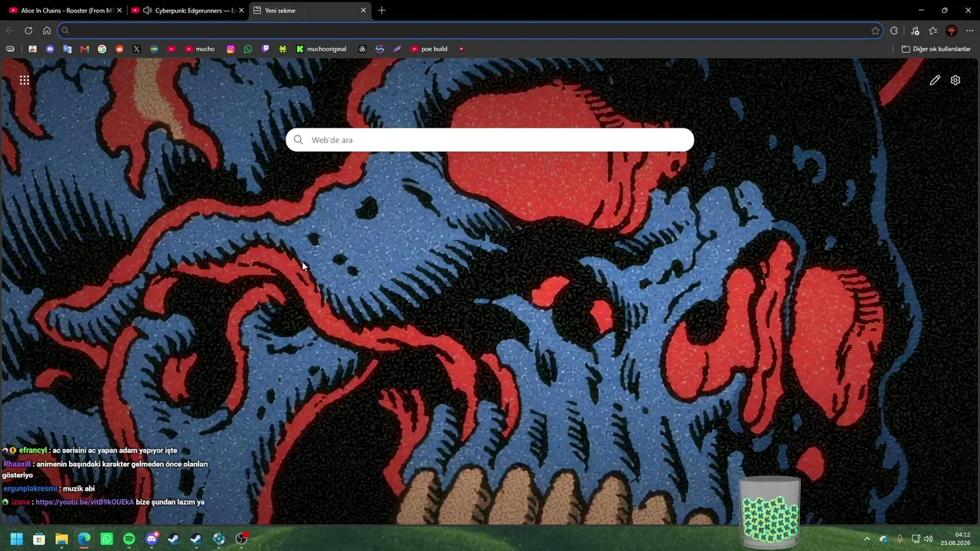Focus the browser address bar

click(470, 31)
